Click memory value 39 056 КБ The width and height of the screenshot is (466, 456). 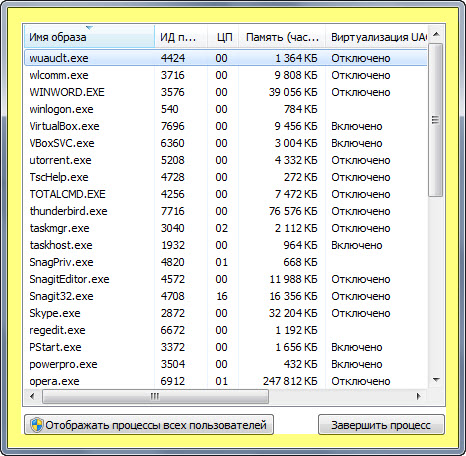pos(293,92)
